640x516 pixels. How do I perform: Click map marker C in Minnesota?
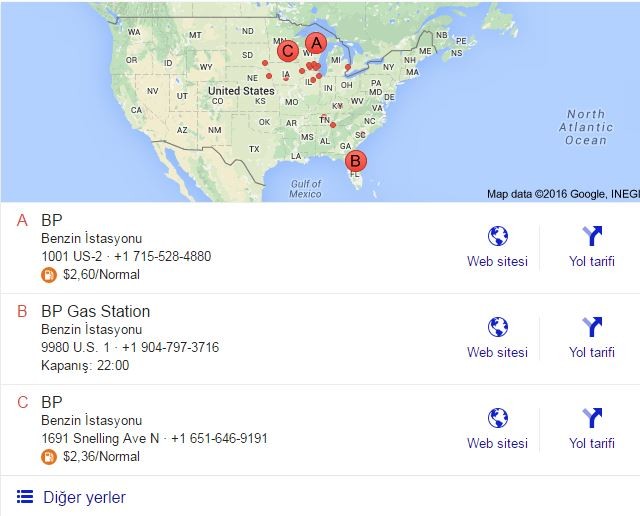pyautogui.click(x=288, y=51)
